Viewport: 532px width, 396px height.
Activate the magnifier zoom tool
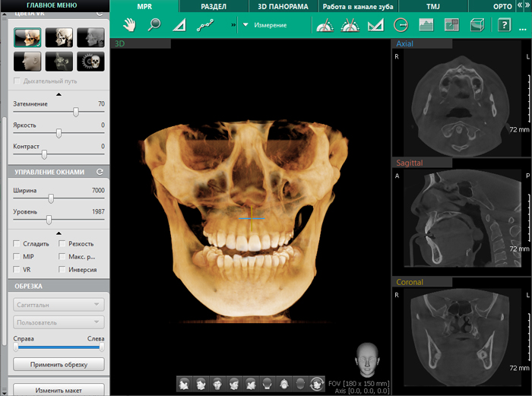point(154,24)
